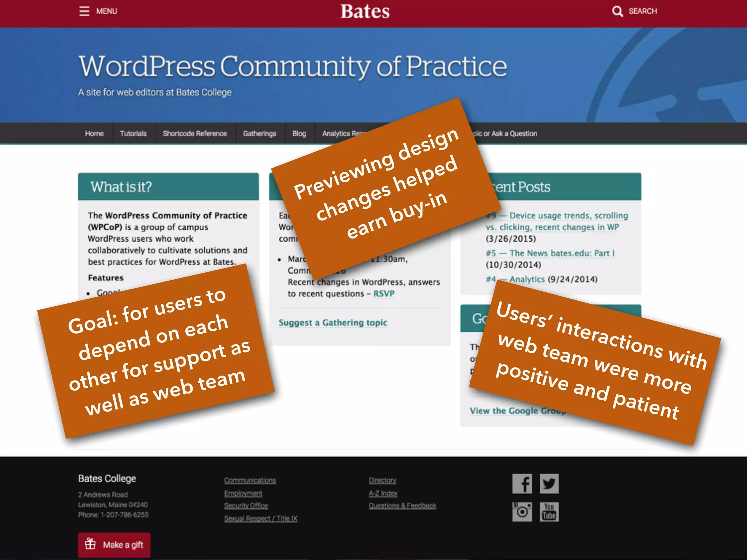The image size is (747, 560).
Task: Open post #4 Analytics
Action: pyautogui.click(x=515, y=279)
